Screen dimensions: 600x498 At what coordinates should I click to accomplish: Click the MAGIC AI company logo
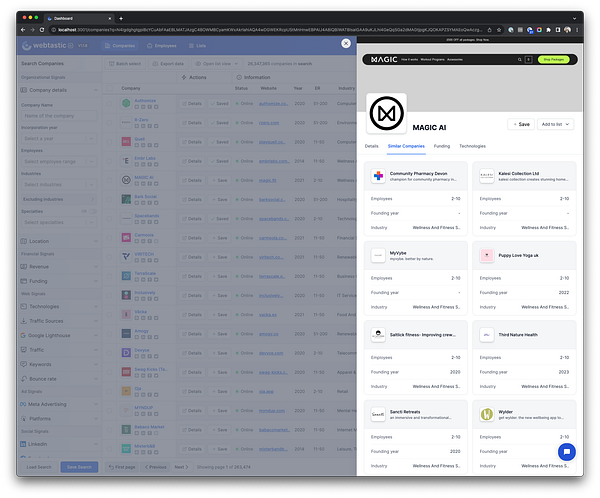(386, 113)
